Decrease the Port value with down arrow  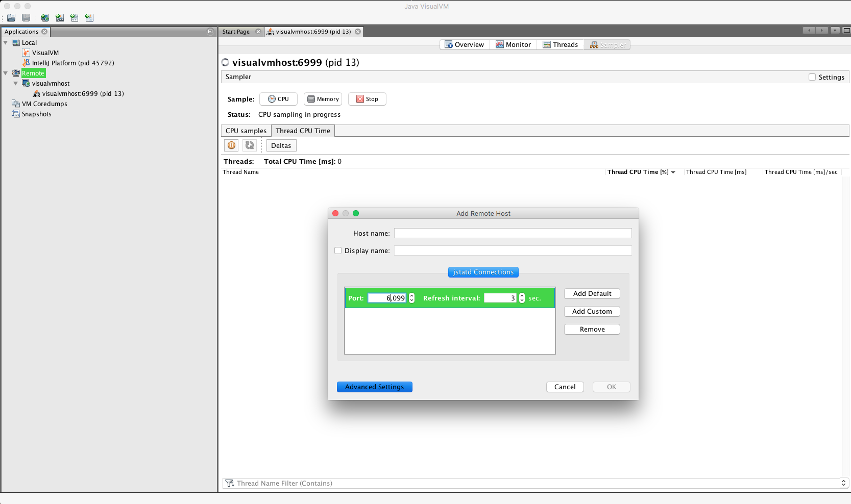412,300
